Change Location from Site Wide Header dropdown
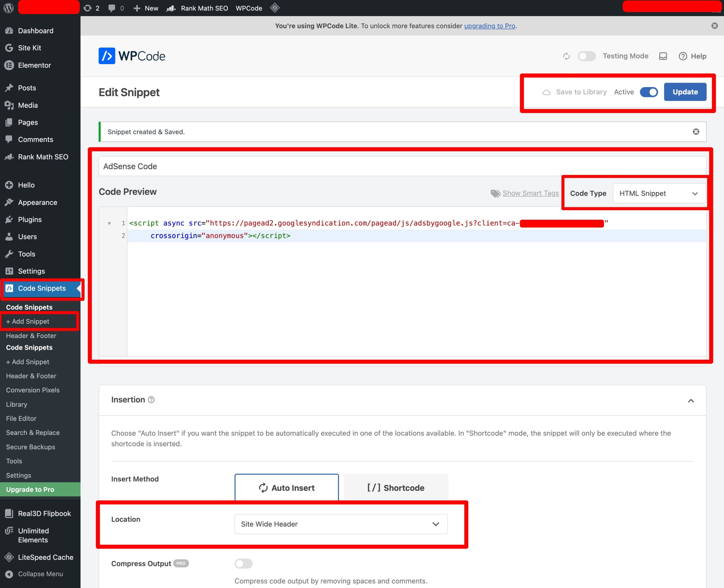The image size is (724, 588). 341,524
